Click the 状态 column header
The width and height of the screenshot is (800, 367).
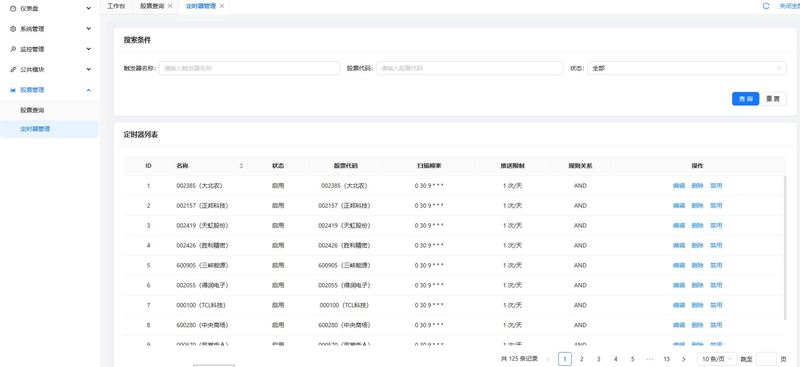[278, 166]
